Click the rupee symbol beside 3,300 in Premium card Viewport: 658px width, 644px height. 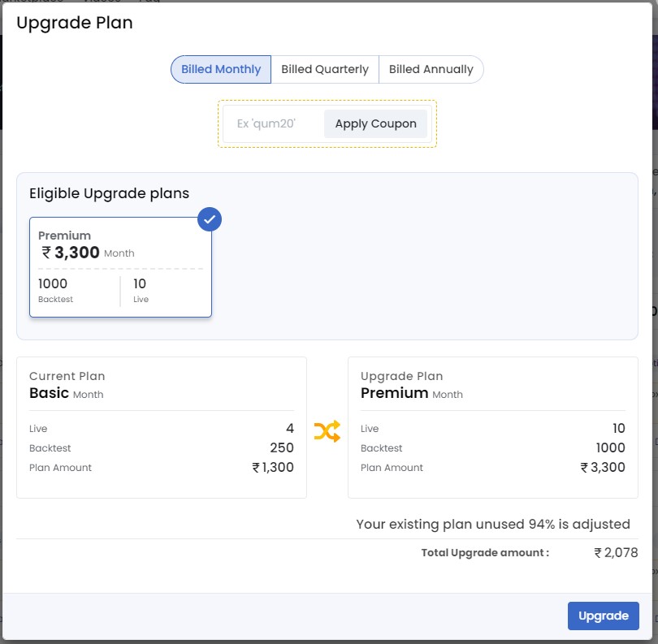point(47,253)
